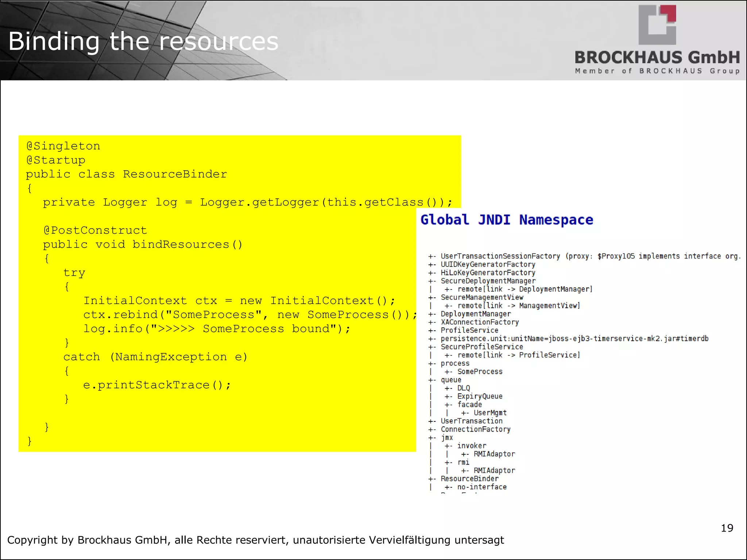Viewport: 747px width, 560px height.
Task: Click the 'BROCKHAUS GmbH' company name
Action: pos(657,58)
